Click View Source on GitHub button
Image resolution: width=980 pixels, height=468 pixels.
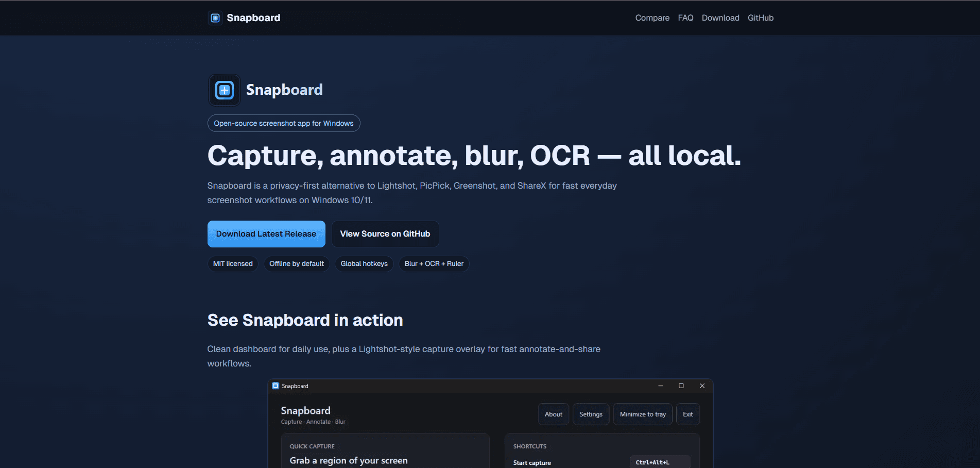385,234
